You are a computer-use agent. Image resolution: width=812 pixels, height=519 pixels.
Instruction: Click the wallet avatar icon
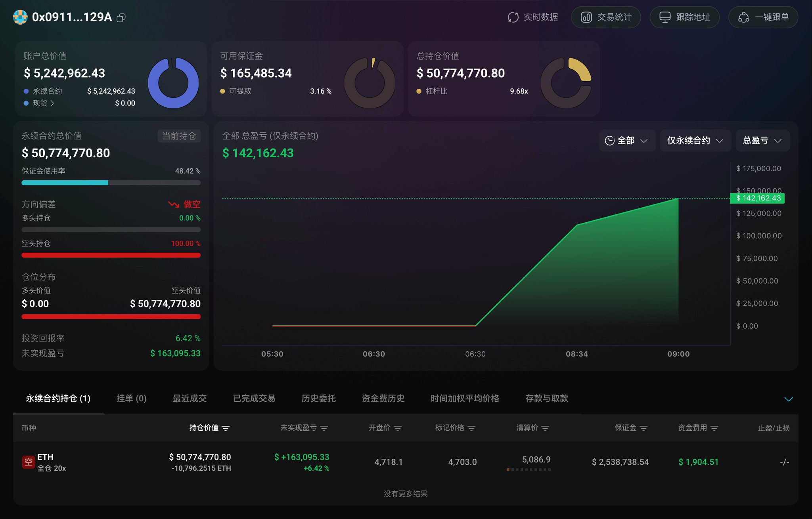[20, 17]
